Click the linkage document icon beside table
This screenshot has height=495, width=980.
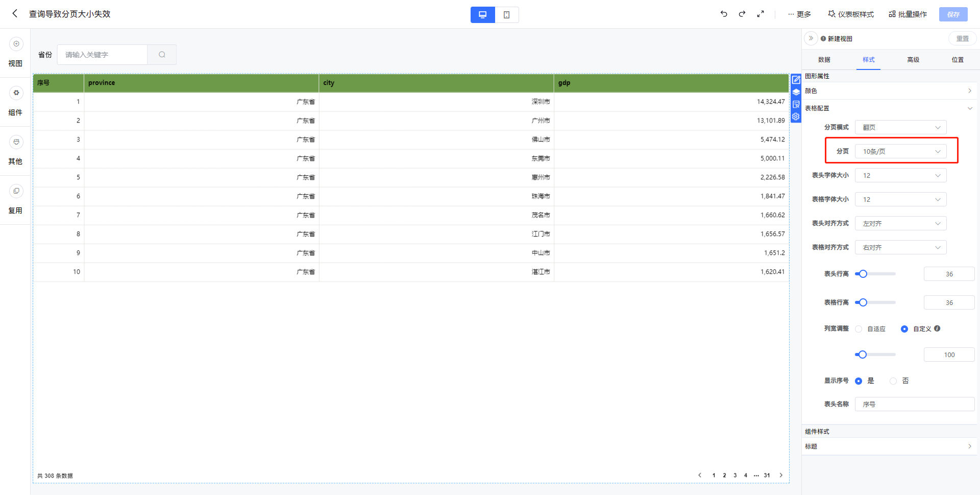[796, 105]
